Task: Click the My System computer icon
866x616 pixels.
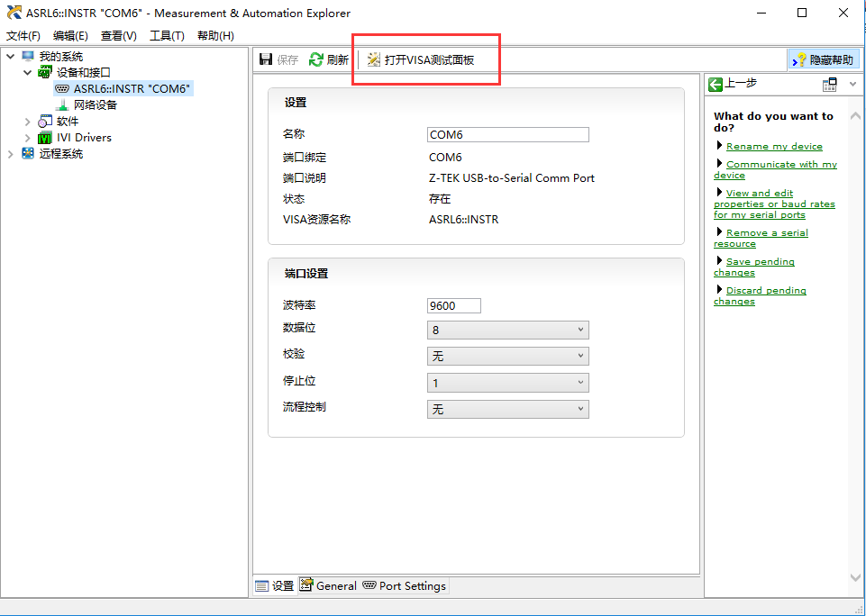Action: [28, 56]
